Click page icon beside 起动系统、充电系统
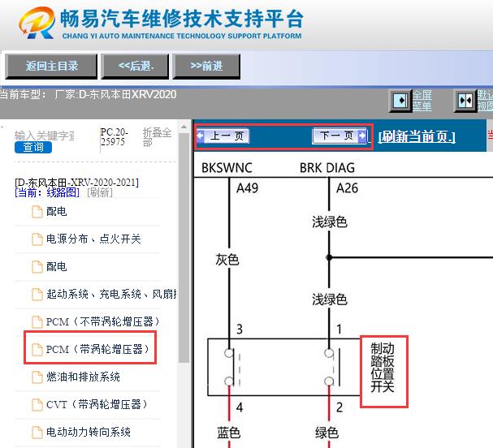493x448 pixels. [37, 295]
